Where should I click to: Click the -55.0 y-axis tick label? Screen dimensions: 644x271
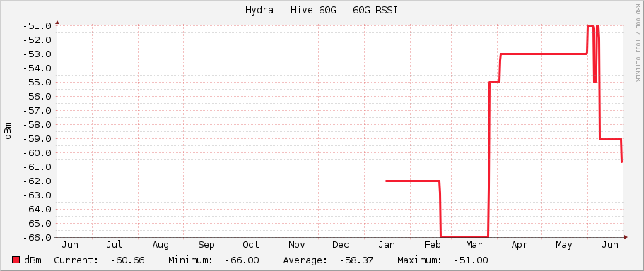tap(37, 83)
